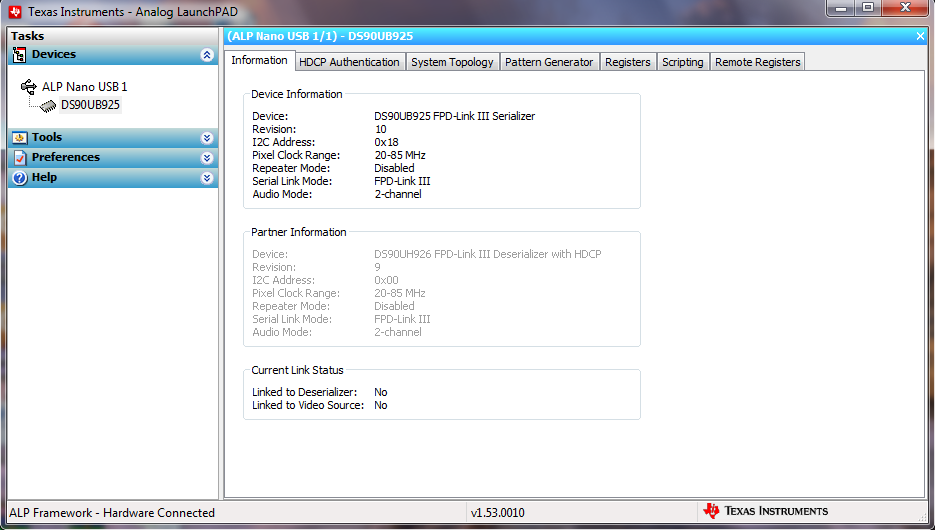Screen dimensions: 935x530
Task: Switch to the Information tab
Action: (x=259, y=60)
